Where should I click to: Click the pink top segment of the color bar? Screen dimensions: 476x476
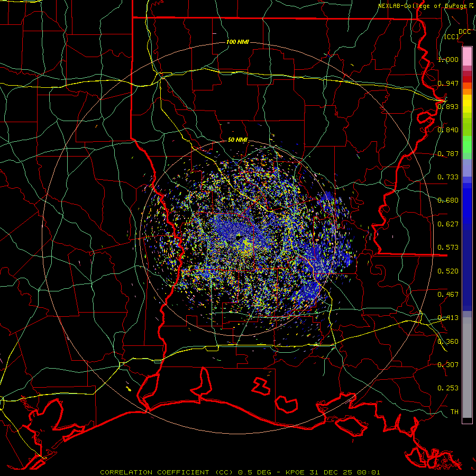click(467, 56)
